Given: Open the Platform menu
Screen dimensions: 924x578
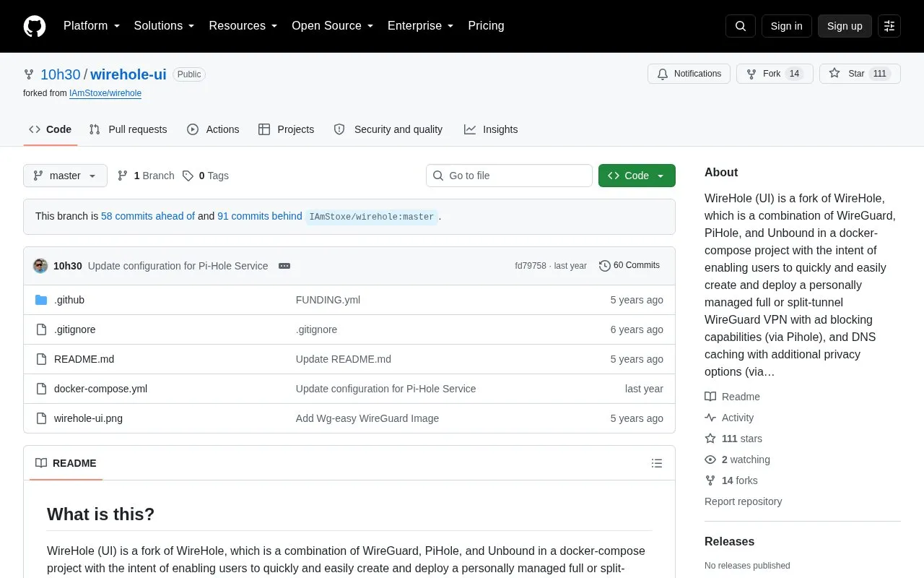Looking at the screenshot, I should click(92, 26).
